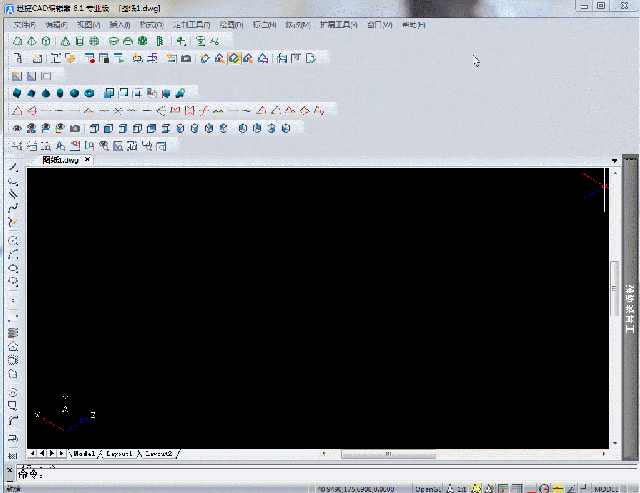Toggle the polar tracking icon in the status bar
640x493 pixels.
coord(543,488)
